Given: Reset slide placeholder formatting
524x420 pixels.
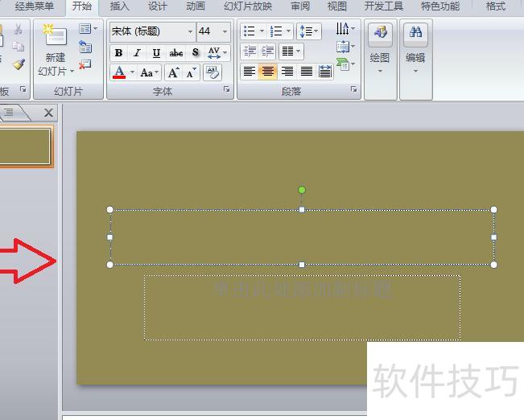Looking at the screenshot, I should pos(85,47).
